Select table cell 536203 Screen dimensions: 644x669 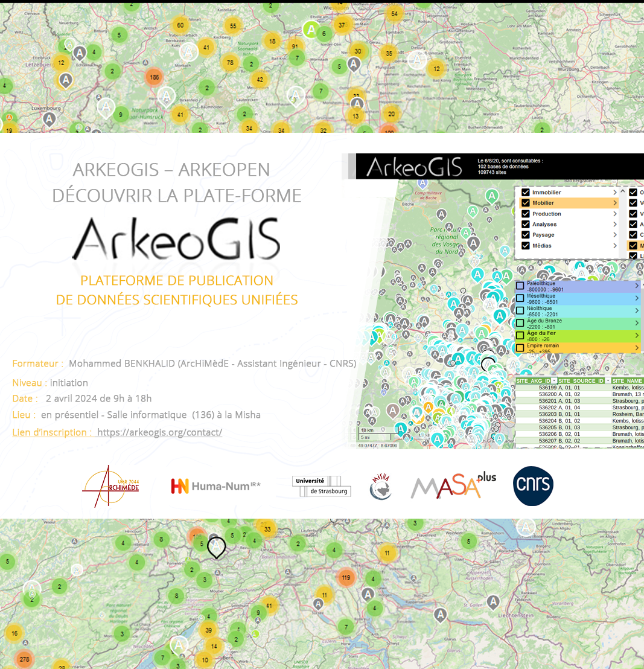pyautogui.click(x=547, y=414)
